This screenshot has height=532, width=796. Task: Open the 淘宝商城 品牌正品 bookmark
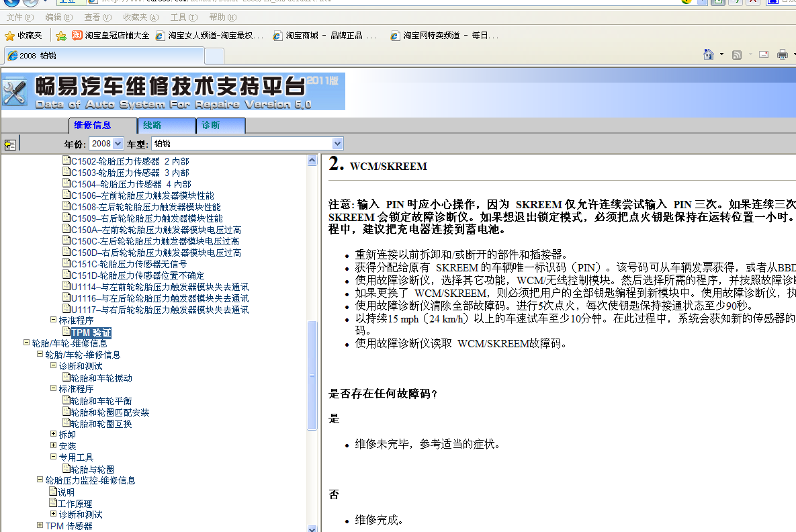point(325,36)
